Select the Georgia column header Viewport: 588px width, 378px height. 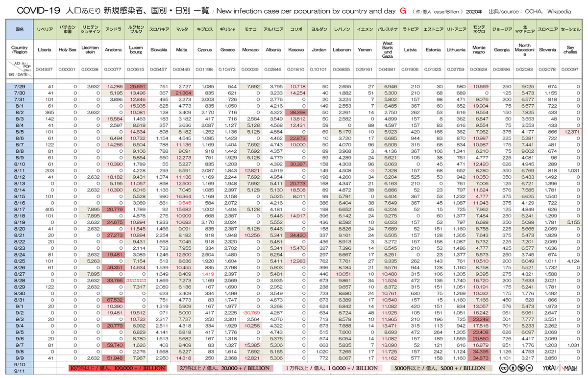tap(501, 49)
